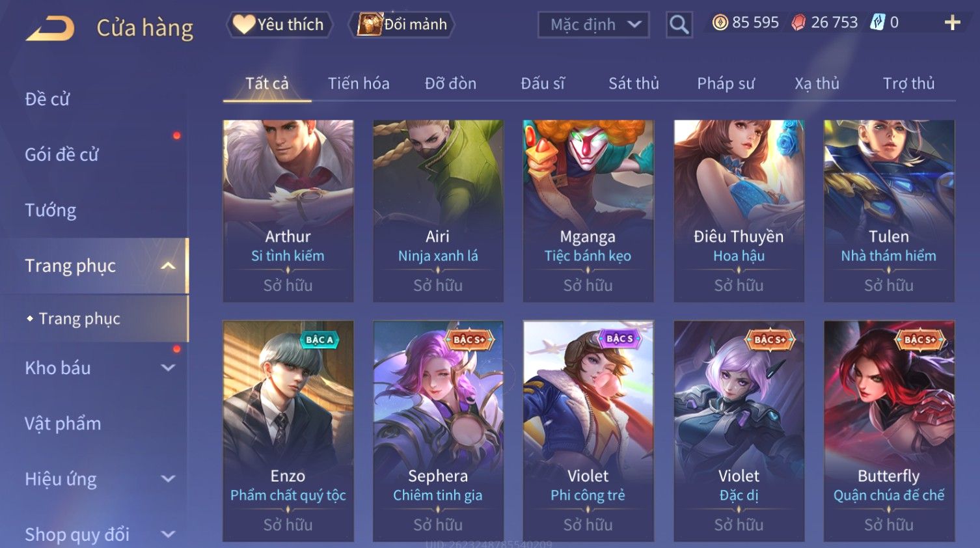Select Butterfly Quận chúa đế chế skin
This screenshot has width=980, height=548.
click(x=889, y=431)
